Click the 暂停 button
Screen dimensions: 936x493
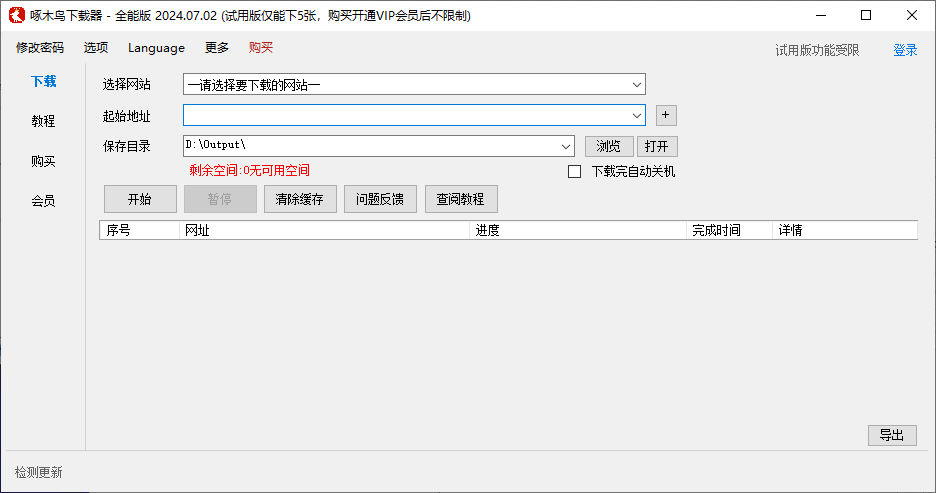coord(220,199)
